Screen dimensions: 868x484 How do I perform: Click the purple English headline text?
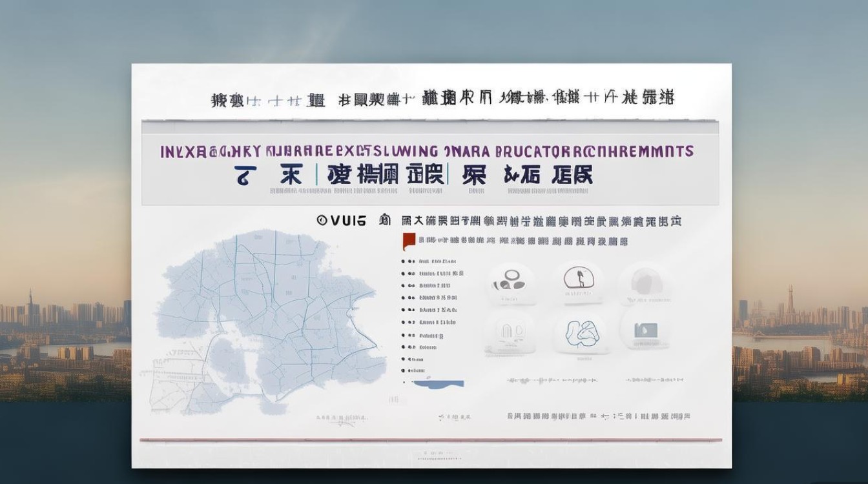pos(426,152)
